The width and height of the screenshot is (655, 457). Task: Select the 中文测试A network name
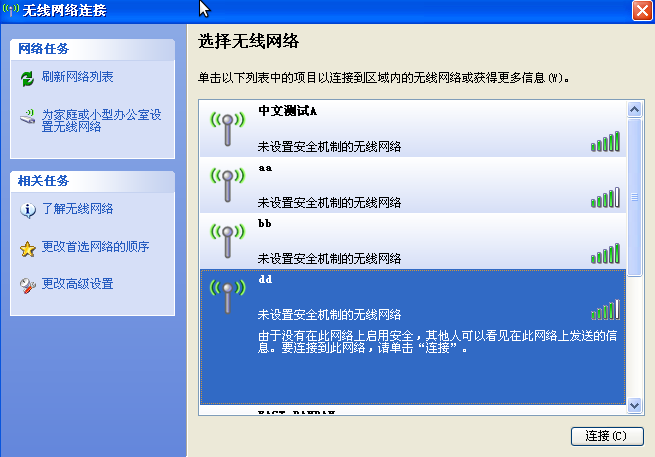click(287, 111)
